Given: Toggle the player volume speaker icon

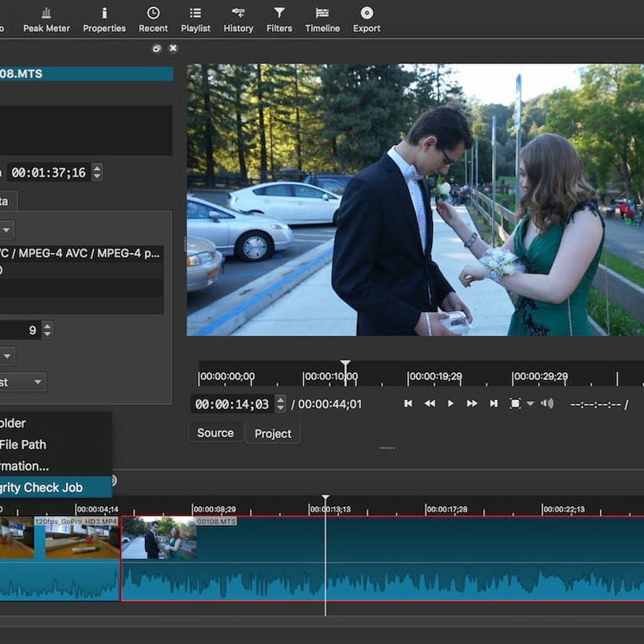Looking at the screenshot, I should (x=547, y=403).
